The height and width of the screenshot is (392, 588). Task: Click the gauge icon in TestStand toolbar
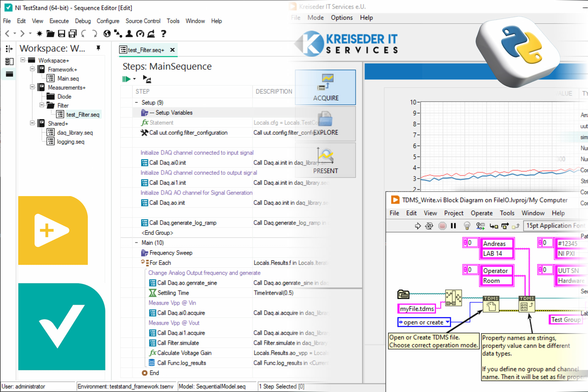pyautogui.click(x=140, y=33)
